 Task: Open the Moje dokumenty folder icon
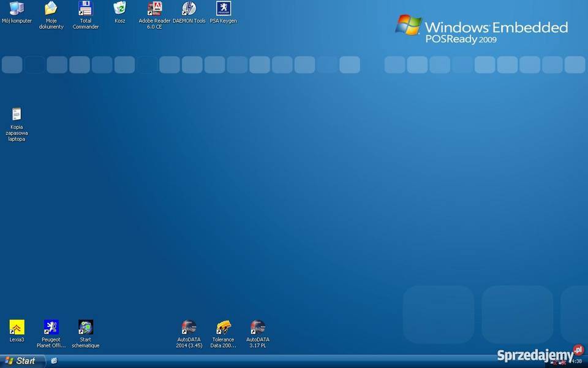[x=51, y=9]
